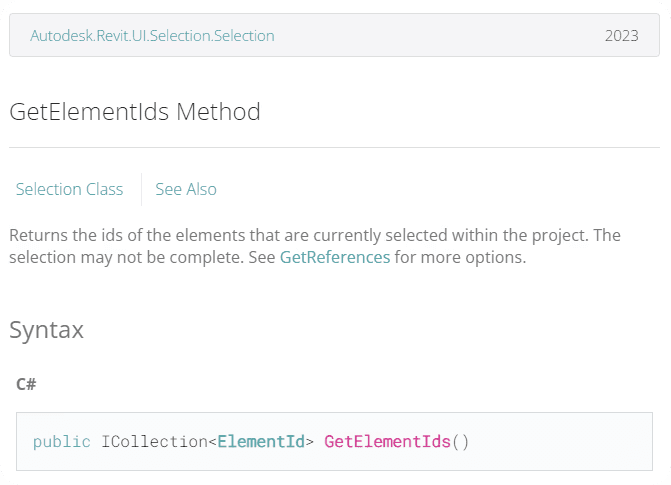Click the GetElementIds Method page title
Screen dimensions: 671x485
135,111
